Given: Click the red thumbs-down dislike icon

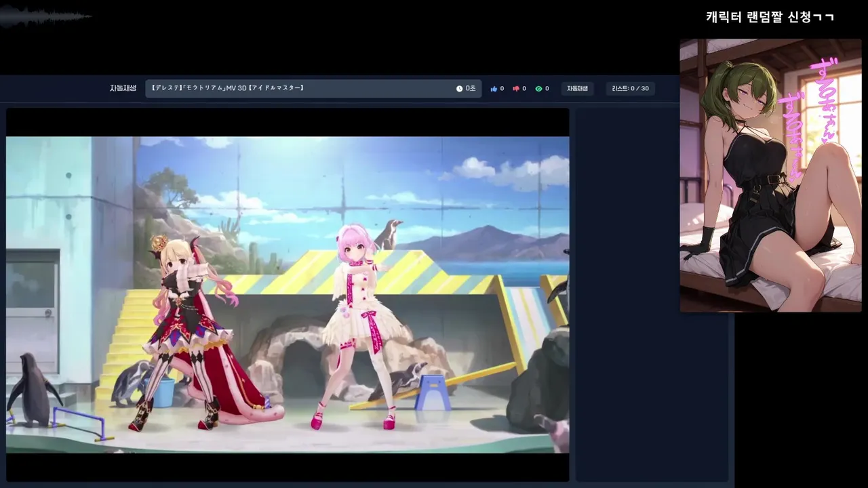Looking at the screenshot, I should click(x=516, y=89).
